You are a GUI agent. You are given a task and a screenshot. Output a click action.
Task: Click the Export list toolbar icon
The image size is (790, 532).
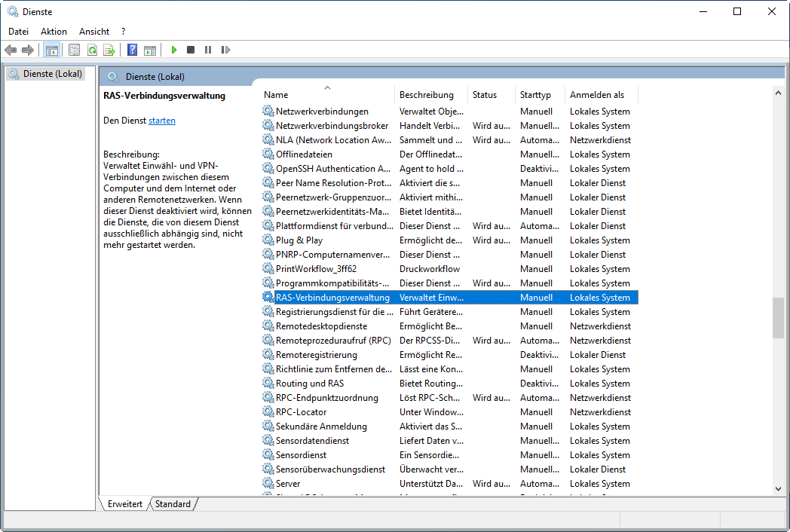(x=109, y=50)
